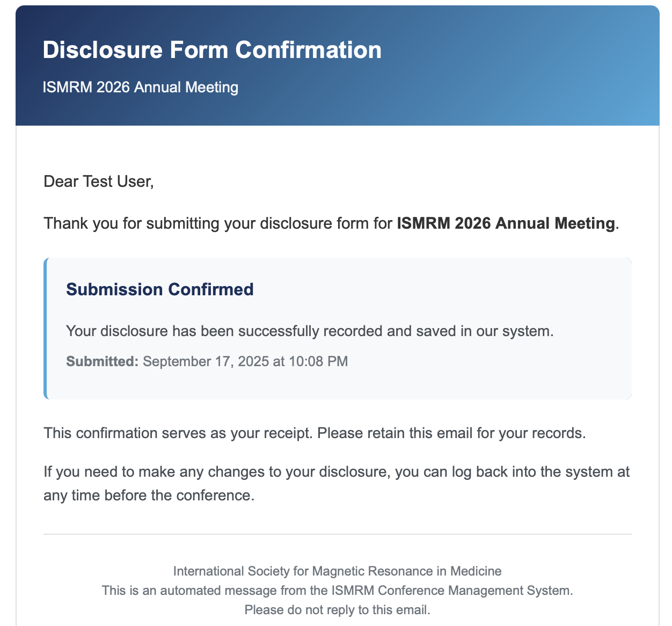The image size is (672, 626).
Task: Click the Submission Confirmed title
Action: click(159, 289)
